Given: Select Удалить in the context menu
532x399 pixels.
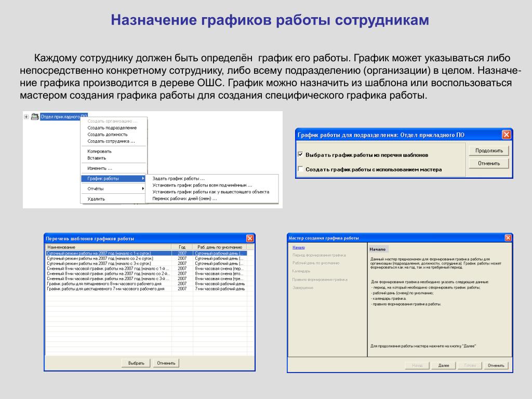Looking at the screenshot, I should click(x=96, y=199).
